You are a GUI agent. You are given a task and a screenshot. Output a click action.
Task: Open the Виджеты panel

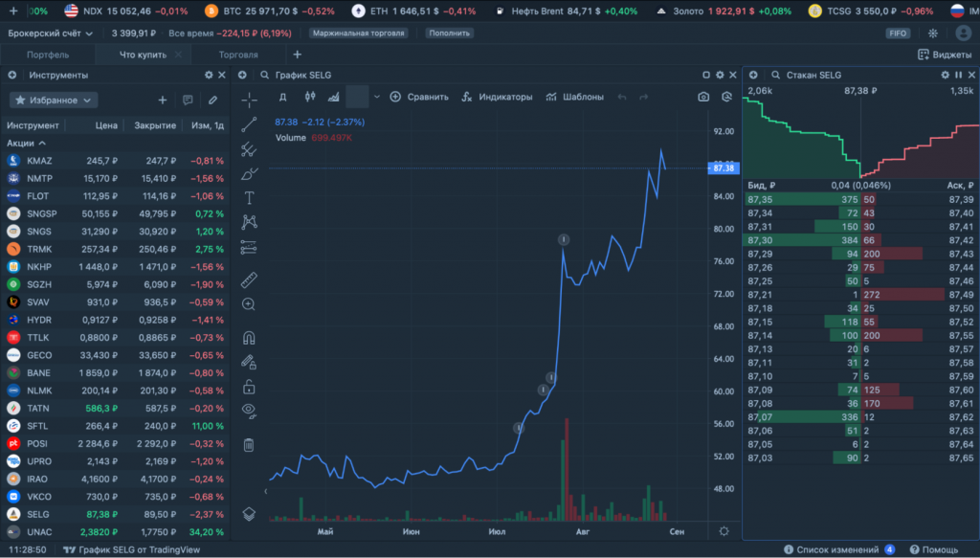pyautogui.click(x=945, y=55)
